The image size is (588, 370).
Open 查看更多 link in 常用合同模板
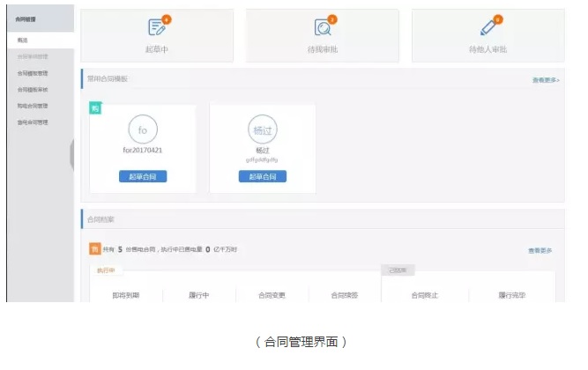[x=545, y=80]
